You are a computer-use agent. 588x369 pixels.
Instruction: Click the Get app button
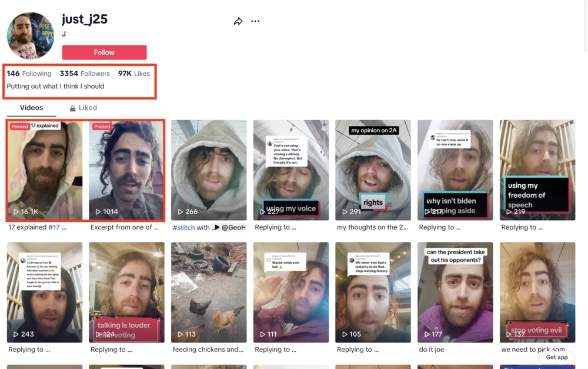pyautogui.click(x=556, y=357)
